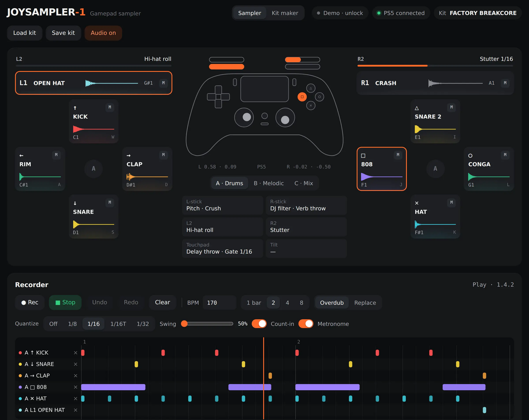Remove the SNARE track from recorder

(76, 364)
